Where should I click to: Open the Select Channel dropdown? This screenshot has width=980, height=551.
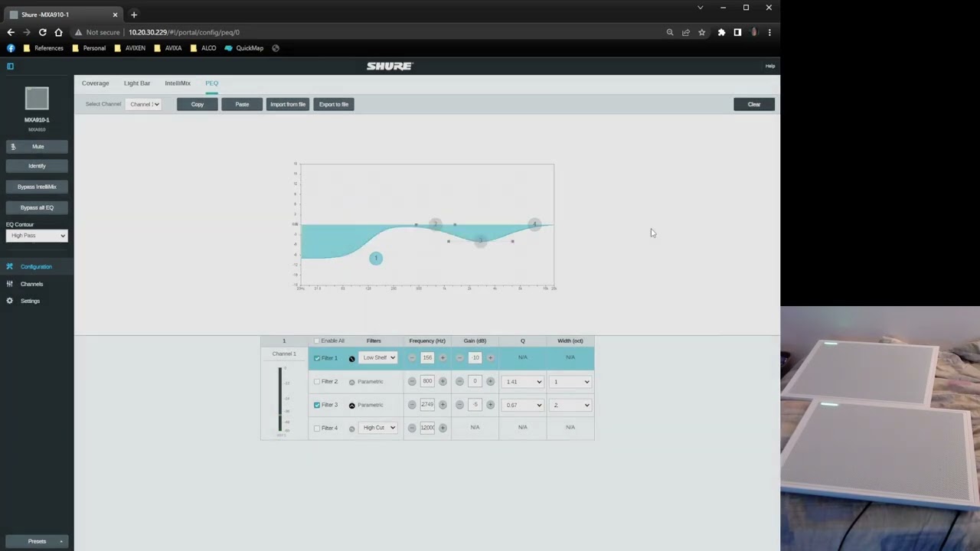click(144, 104)
